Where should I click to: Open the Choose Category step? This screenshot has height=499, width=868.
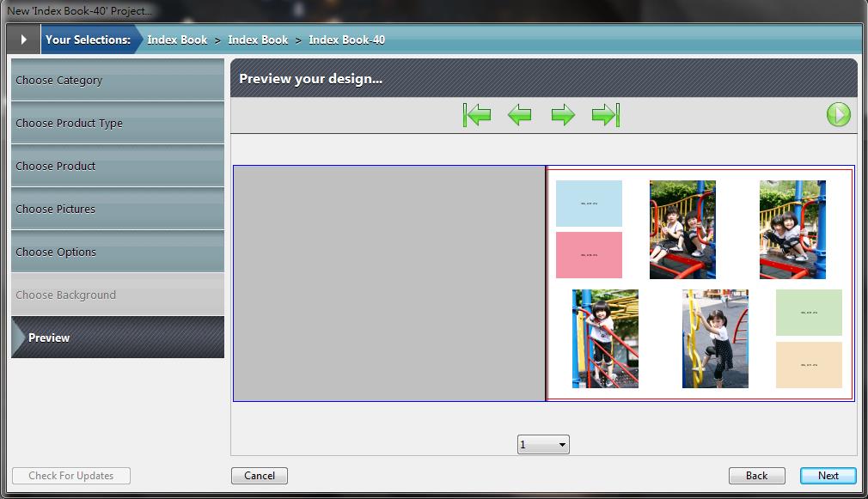click(x=118, y=80)
